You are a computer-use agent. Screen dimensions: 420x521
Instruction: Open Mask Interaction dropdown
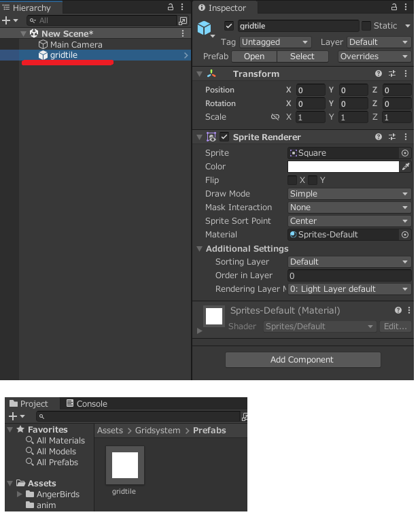coord(349,207)
